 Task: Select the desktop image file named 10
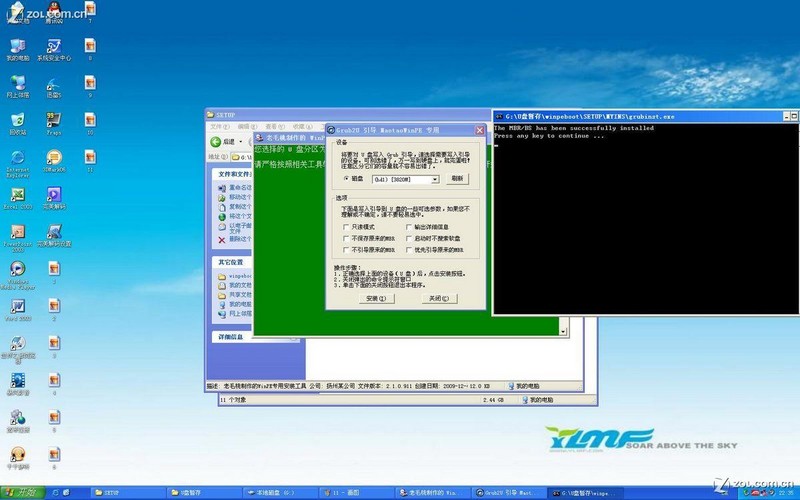coord(90,123)
